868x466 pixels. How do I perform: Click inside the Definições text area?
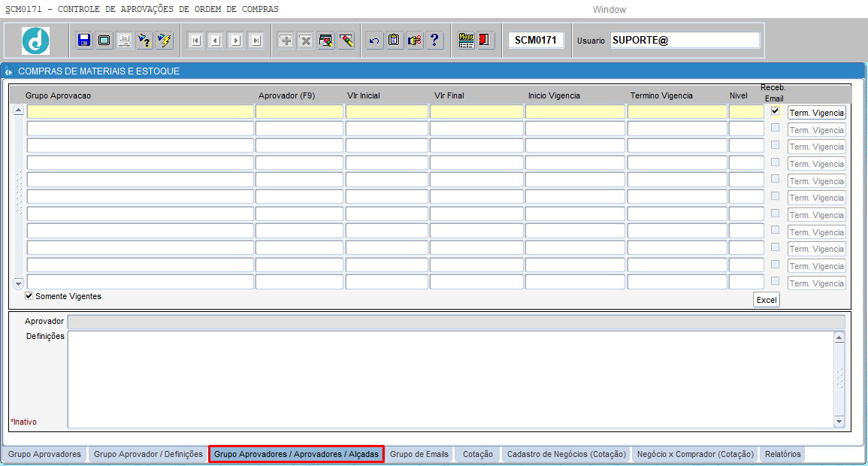tap(451, 380)
